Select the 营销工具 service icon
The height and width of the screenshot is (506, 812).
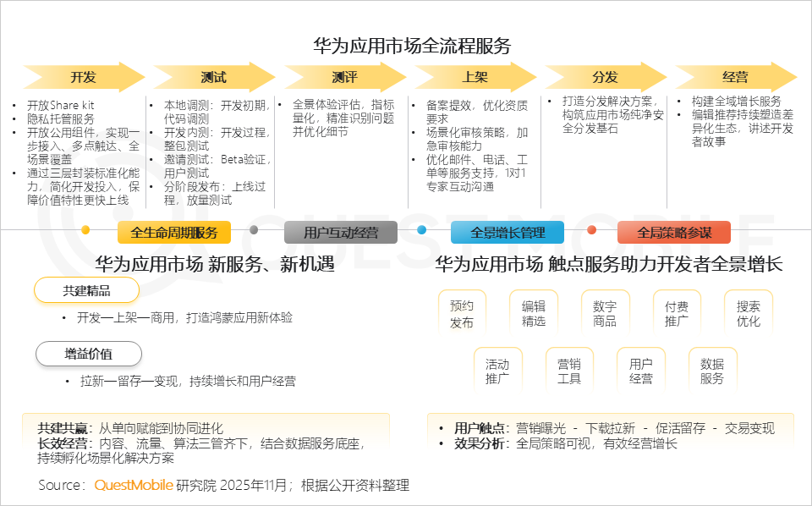click(570, 369)
